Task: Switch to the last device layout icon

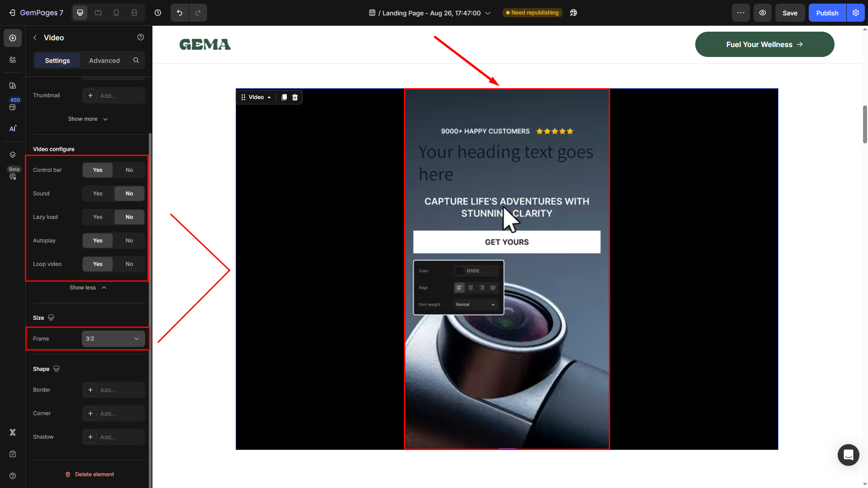Action: [x=134, y=13]
